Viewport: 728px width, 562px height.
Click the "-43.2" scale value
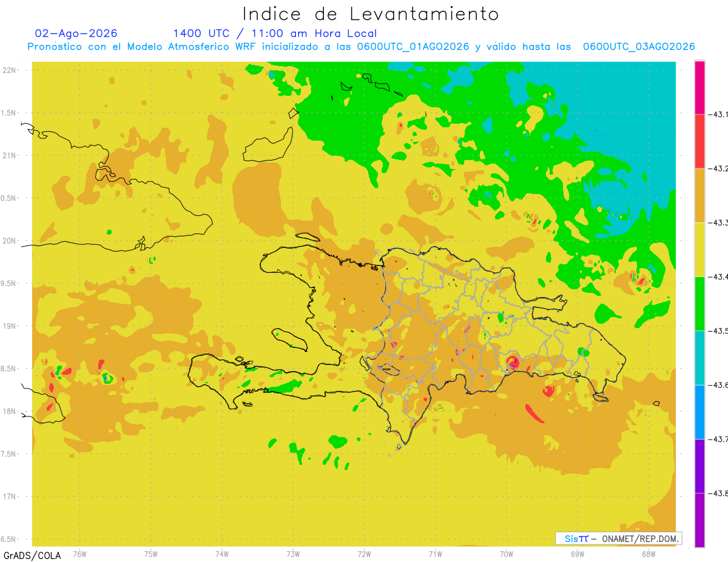[718, 169]
